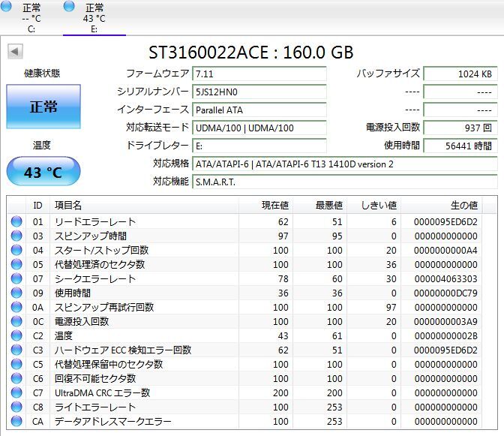The width and height of the screenshot is (504, 436).
Task: Click the status icon for リードエラーレート row
Action: [16, 222]
